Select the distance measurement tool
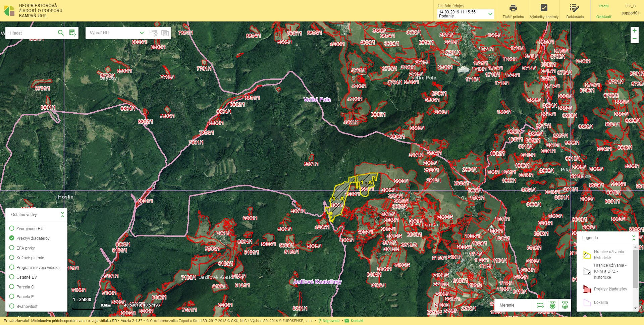This screenshot has width=644, height=325. (x=540, y=305)
